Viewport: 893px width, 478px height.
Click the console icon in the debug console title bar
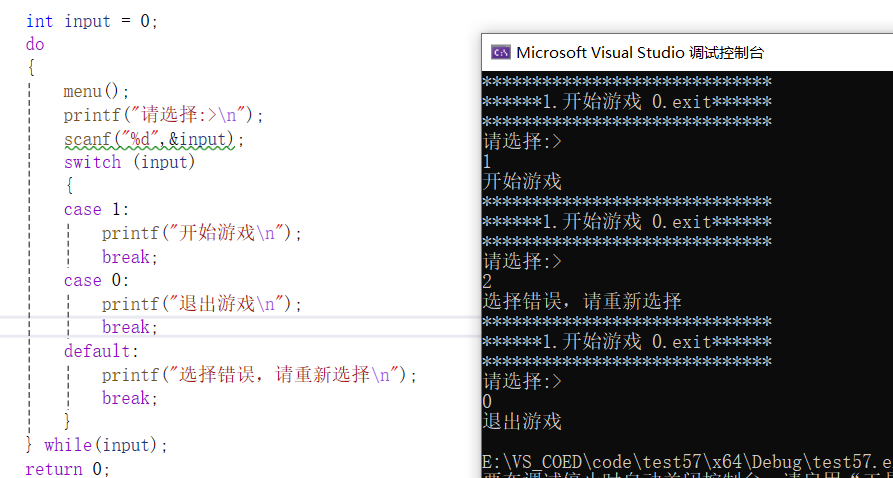501,53
